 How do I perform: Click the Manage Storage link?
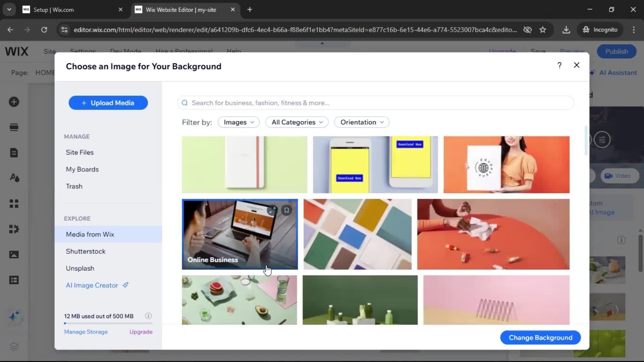pos(86,332)
